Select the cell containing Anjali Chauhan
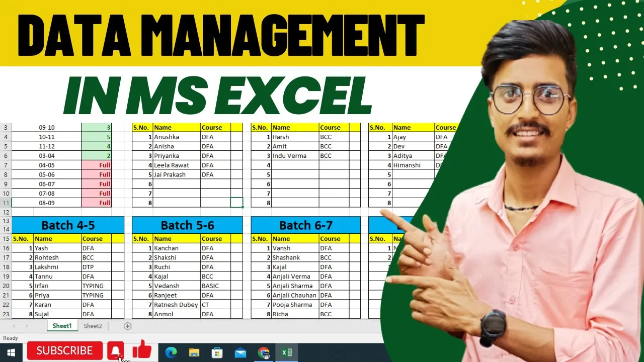This screenshot has height=362, width=644. [295, 295]
